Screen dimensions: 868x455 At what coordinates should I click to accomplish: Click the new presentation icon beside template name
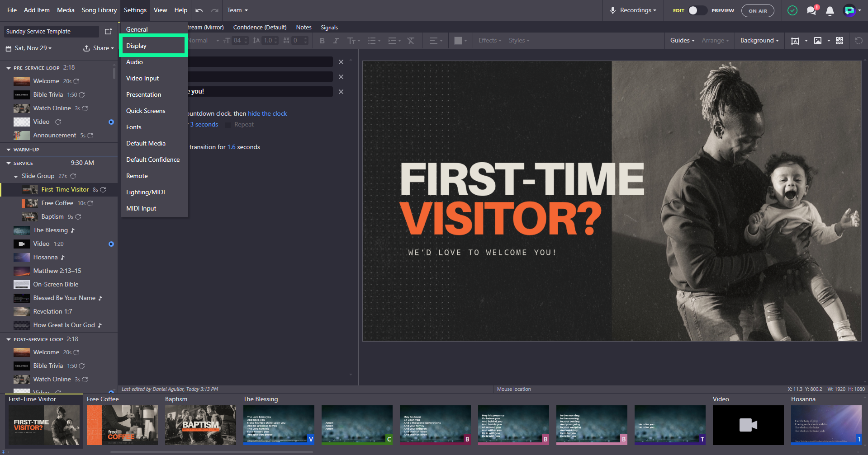[x=108, y=32]
